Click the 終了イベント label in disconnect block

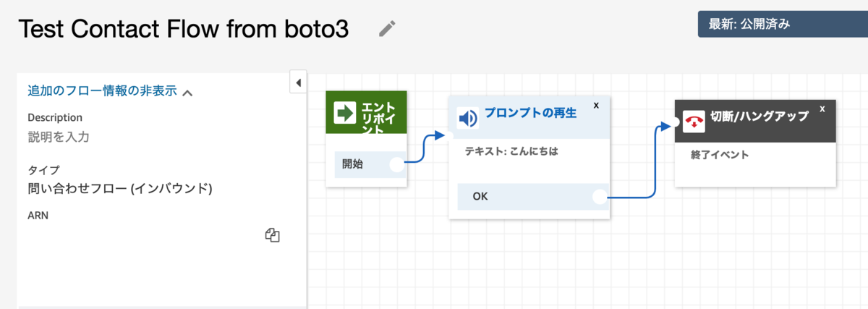(x=719, y=154)
